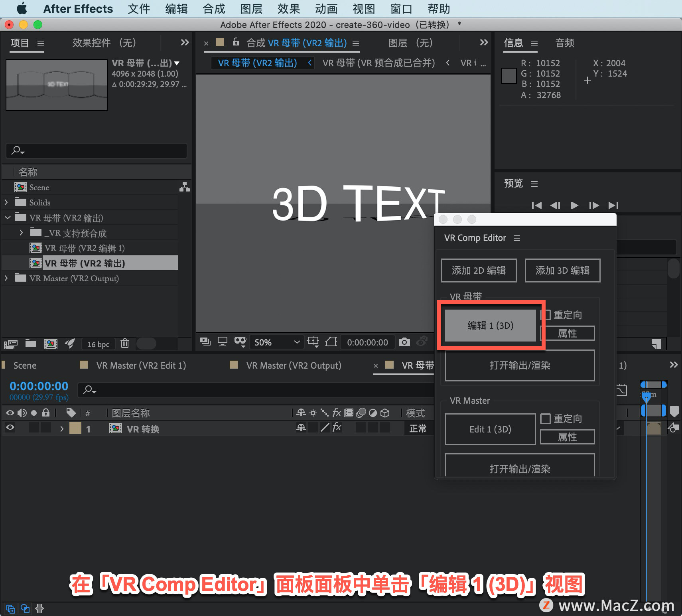Take a snapshot with the camera icon

point(404,342)
